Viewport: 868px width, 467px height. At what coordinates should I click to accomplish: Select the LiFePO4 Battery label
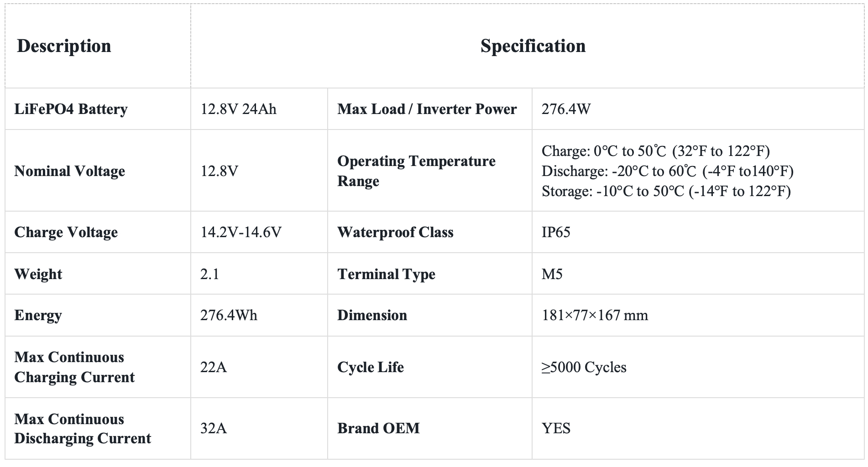[x=71, y=109]
